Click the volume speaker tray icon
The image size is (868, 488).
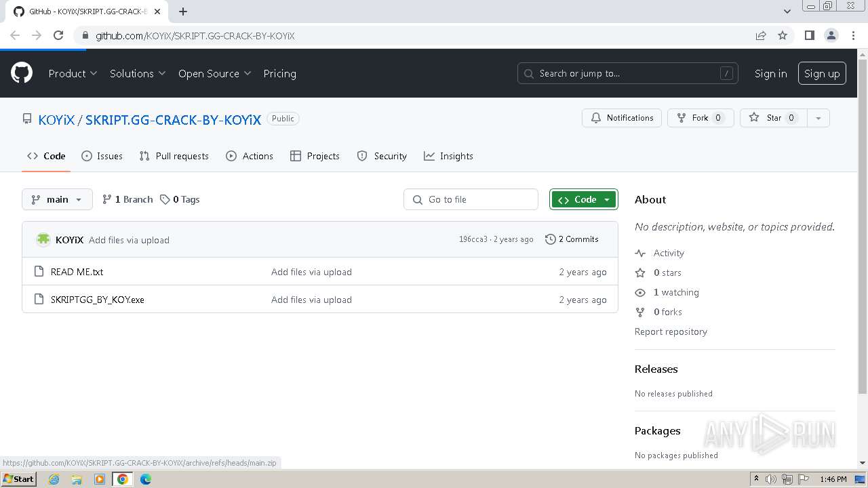(x=771, y=479)
